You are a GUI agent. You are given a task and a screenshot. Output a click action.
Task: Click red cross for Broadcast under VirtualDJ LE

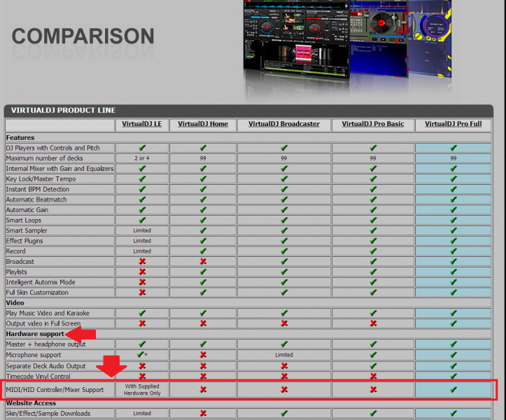pos(142,262)
